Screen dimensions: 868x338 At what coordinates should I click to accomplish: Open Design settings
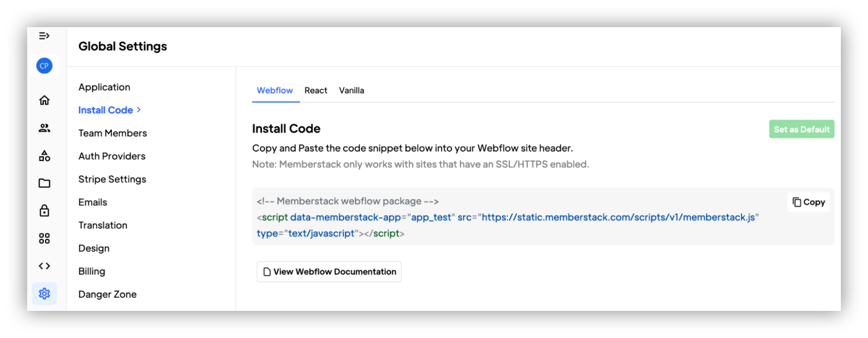coord(94,248)
